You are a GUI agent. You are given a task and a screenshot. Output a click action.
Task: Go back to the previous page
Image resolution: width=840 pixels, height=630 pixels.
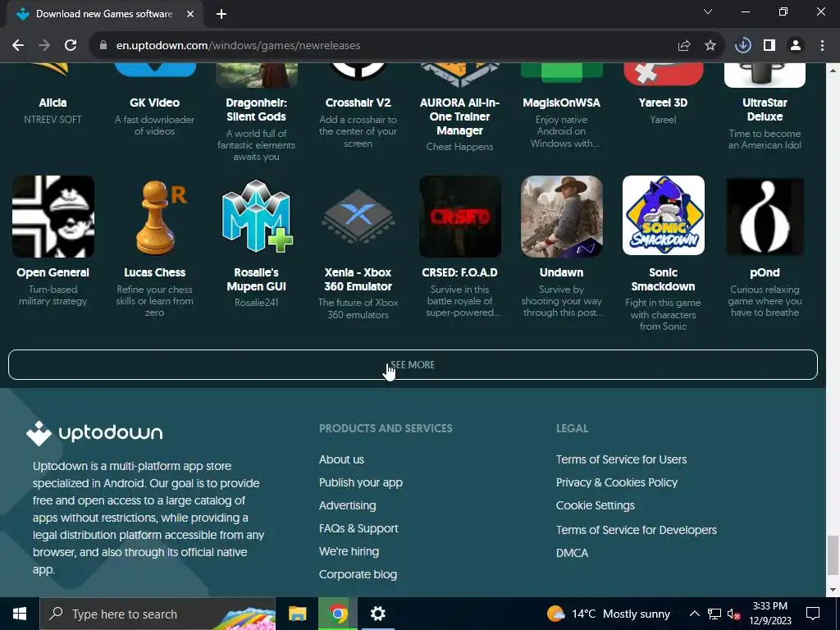[18, 46]
